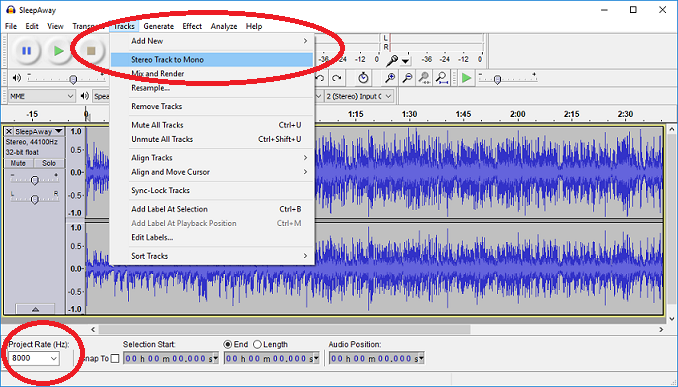This screenshot has height=387, width=678.
Task: Open the MME audio host dropdown
Action: pos(42,96)
